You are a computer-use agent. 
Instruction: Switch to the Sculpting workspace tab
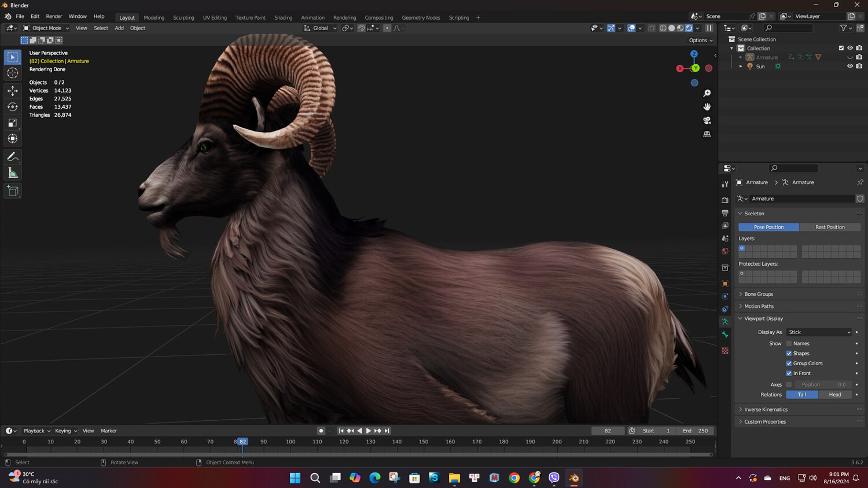pyautogui.click(x=183, y=17)
